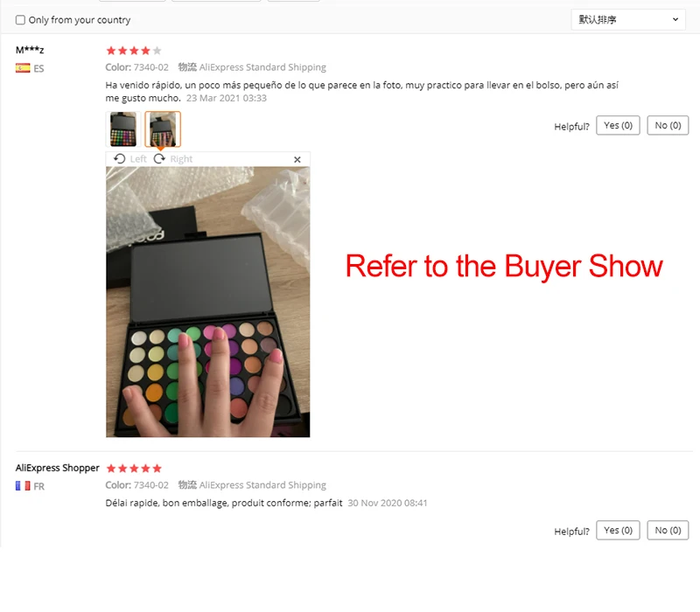The image size is (700, 612).
Task: Click the rotate left arrow icon
Action: pyautogui.click(x=119, y=159)
